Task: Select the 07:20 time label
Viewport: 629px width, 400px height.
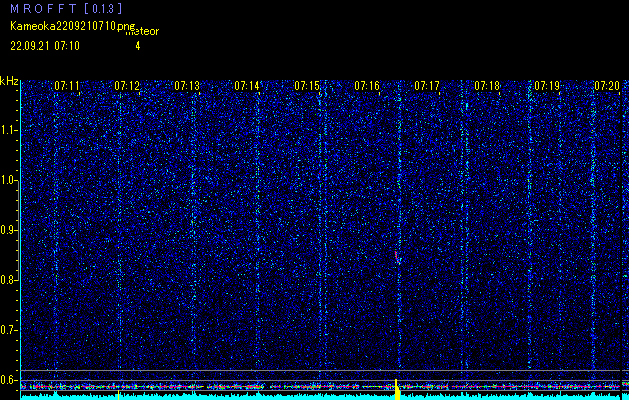Action: pos(607,86)
